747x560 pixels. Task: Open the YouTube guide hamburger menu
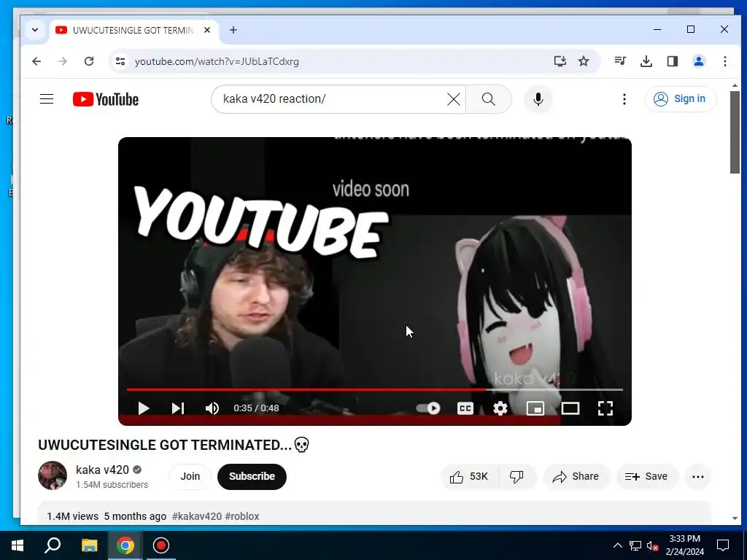coord(47,99)
